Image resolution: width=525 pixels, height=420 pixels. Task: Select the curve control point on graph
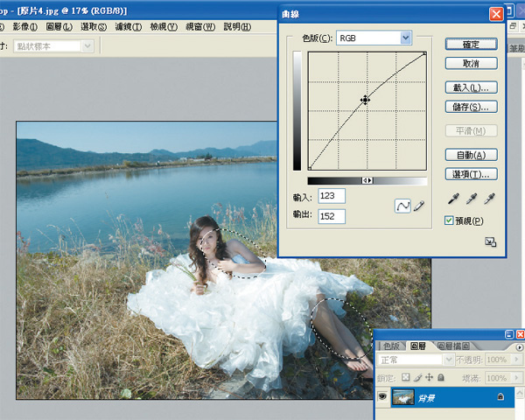coord(365,100)
